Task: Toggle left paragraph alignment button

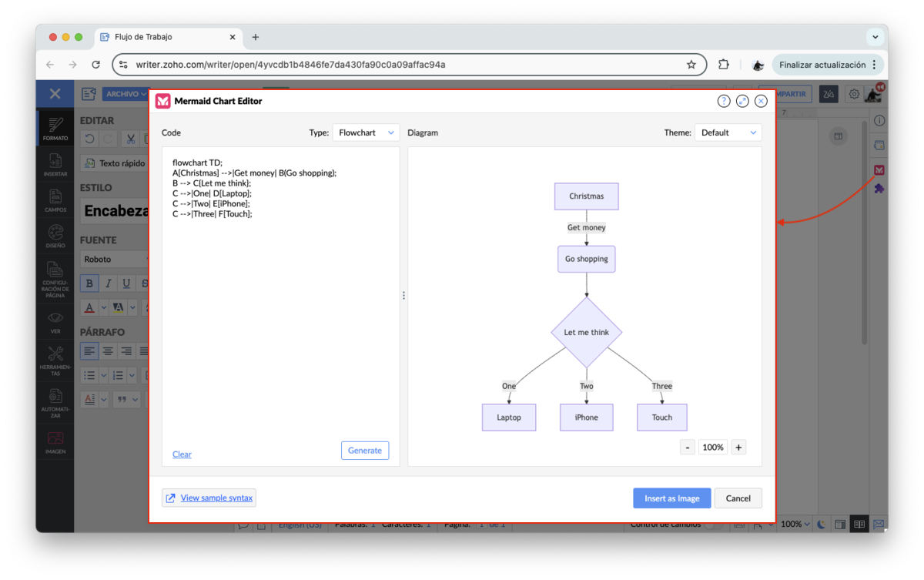Action: pos(90,351)
